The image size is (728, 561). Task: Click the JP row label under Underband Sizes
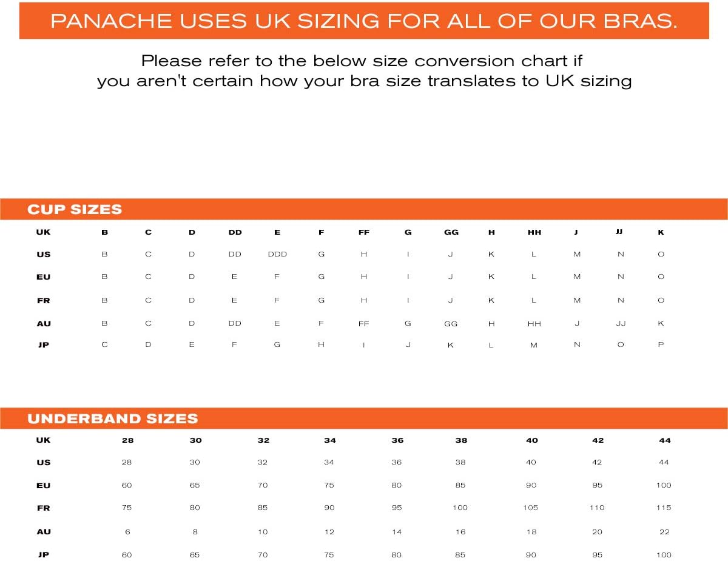pyautogui.click(x=44, y=555)
